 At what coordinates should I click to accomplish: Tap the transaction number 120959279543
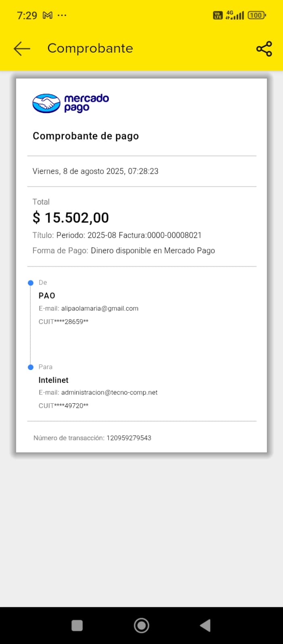(x=129, y=438)
